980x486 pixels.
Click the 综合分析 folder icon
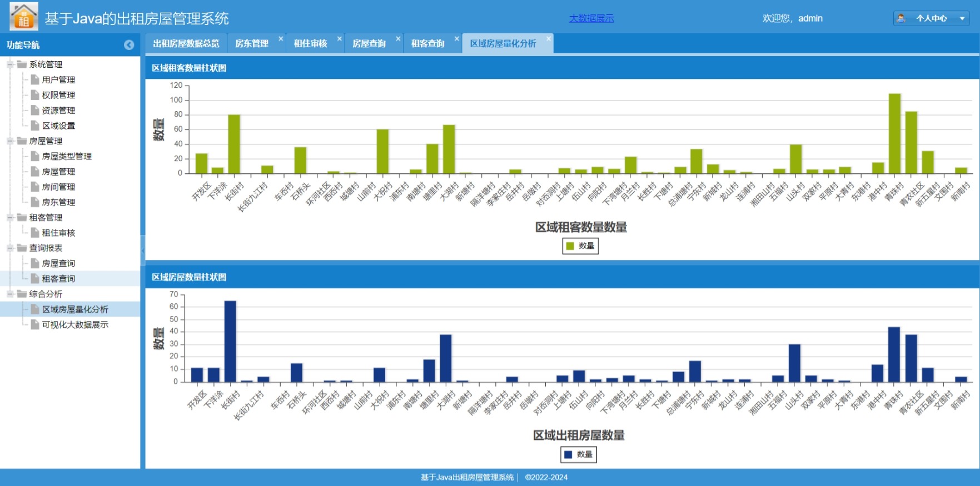pyautogui.click(x=22, y=294)
